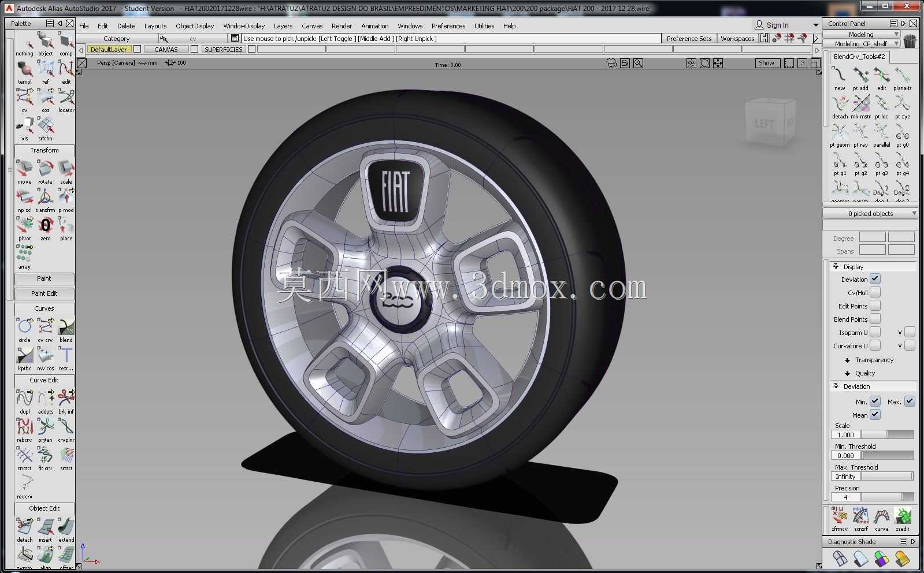Collapse the Display section
924x573 pixels.
pos(836,266)
